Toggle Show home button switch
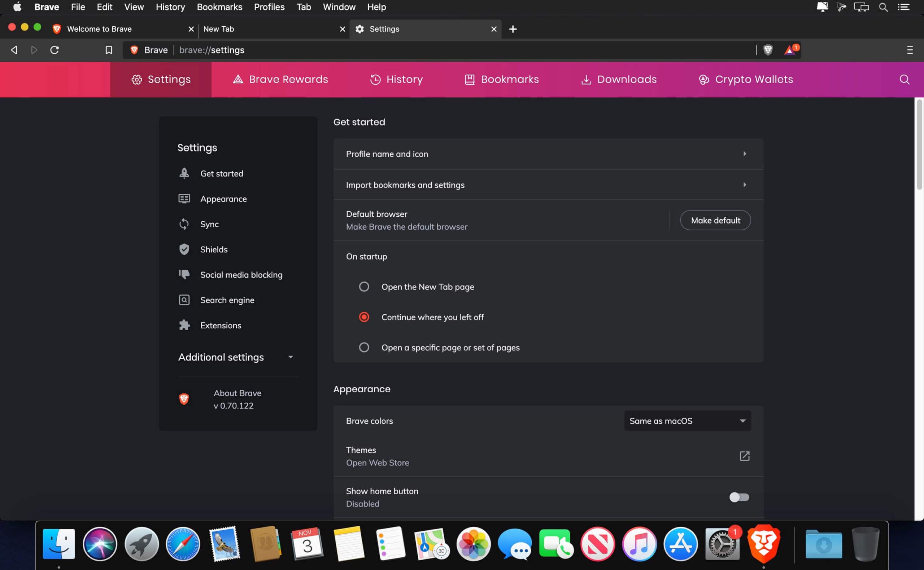Image resolution: width=924 pixels, height=570 pixels. click(738, 497)
